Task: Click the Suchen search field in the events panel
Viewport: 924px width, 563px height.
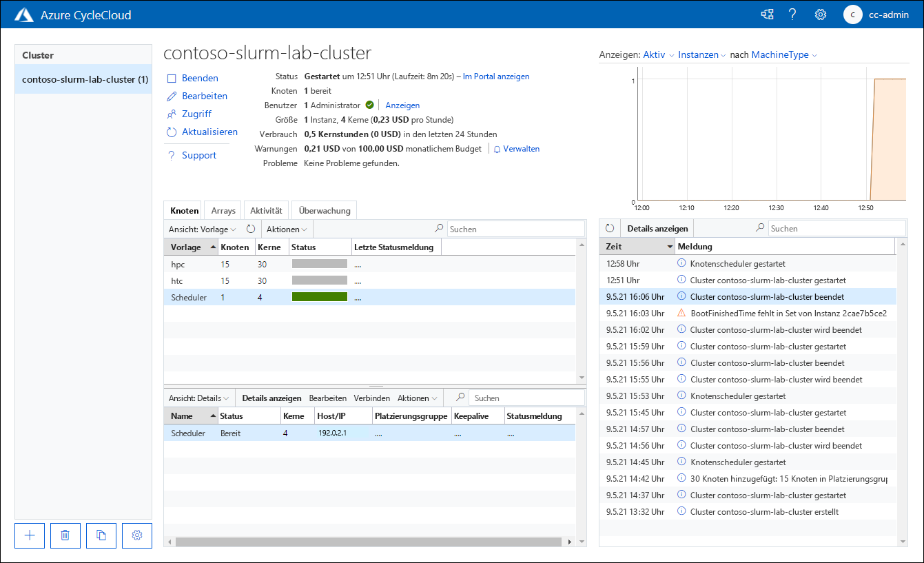Action: pyautogui.click(x=837, y=228)
